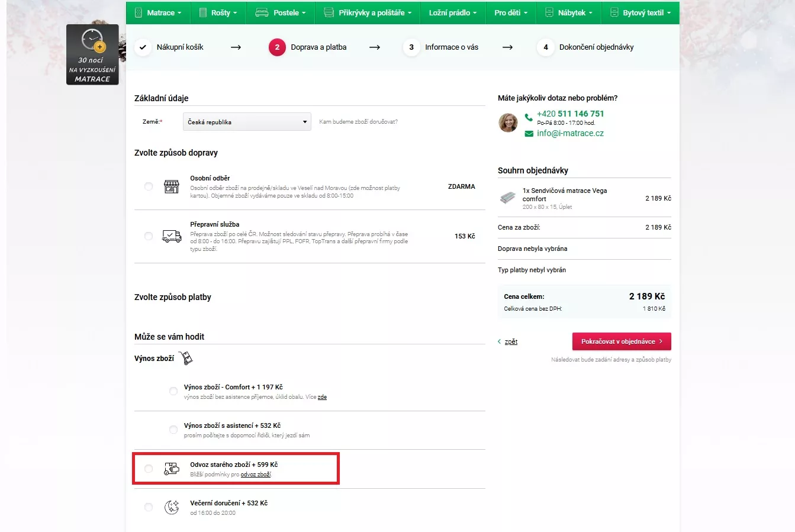Click the green phone icon
Viewport: 795px width, 532px height.
529,117
